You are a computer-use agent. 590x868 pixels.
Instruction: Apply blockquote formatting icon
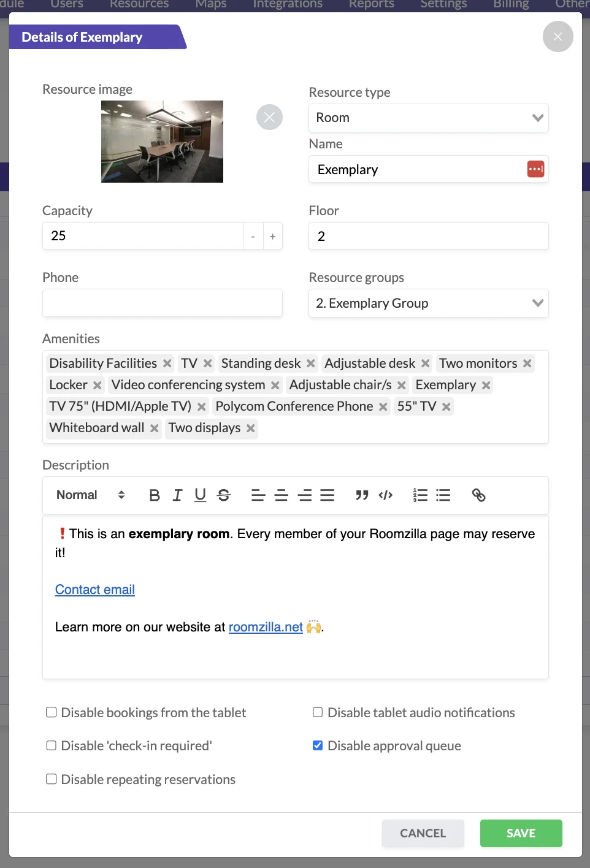click(x=362, y=495)
